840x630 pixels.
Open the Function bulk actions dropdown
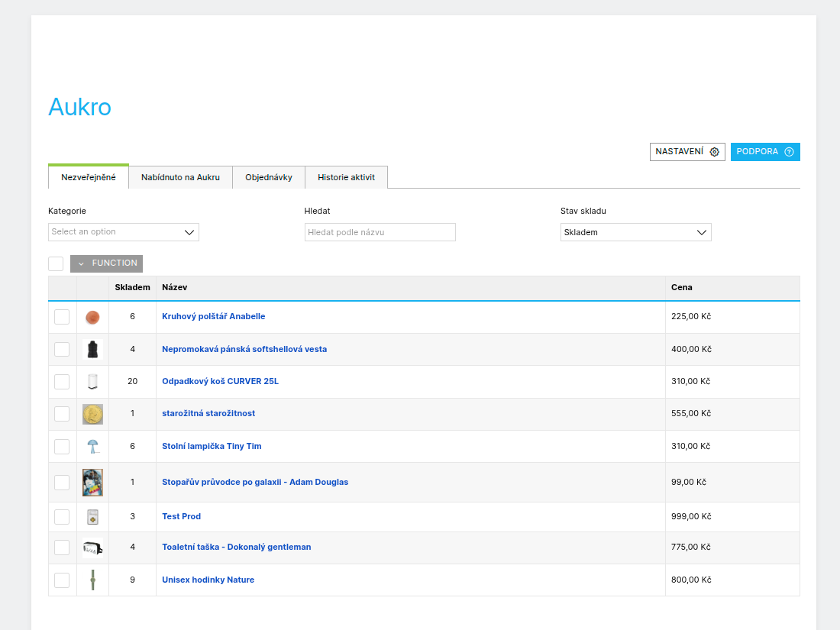point(106,263)
